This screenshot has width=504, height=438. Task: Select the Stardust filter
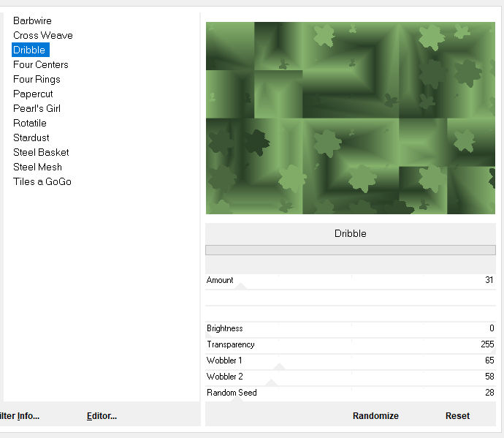[x=31, y=137]
